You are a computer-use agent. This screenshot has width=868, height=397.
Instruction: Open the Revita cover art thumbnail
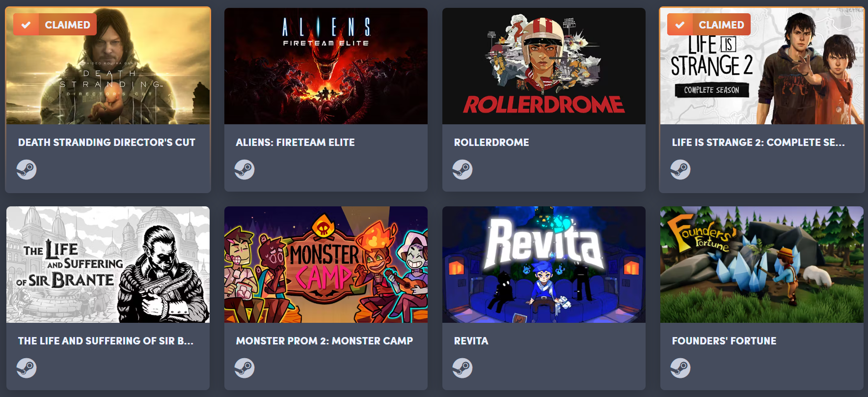click(x=544, y=264)
